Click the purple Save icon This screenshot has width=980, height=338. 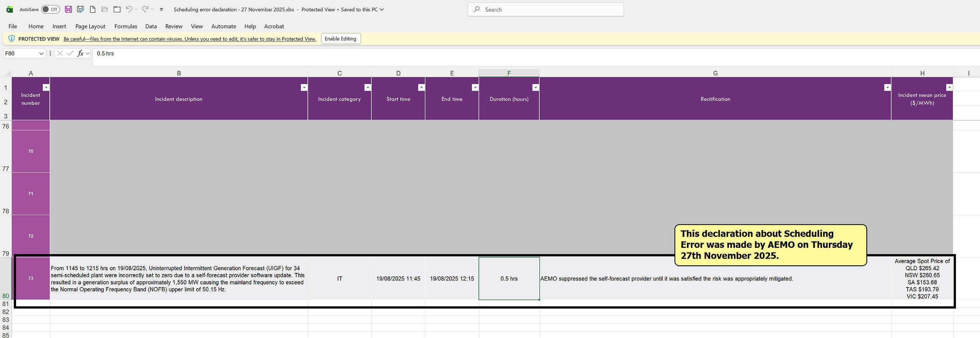coord(68,10)
